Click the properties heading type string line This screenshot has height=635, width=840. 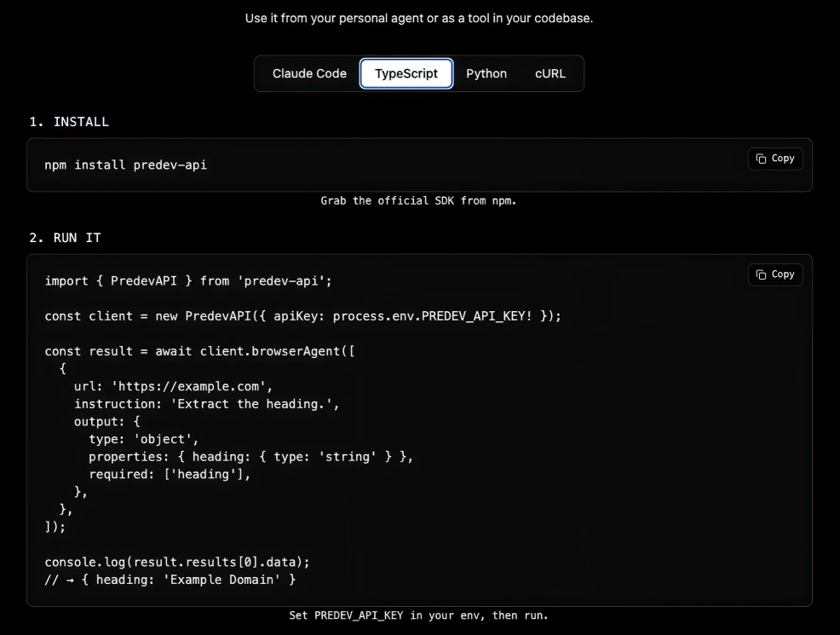point(250,457)
